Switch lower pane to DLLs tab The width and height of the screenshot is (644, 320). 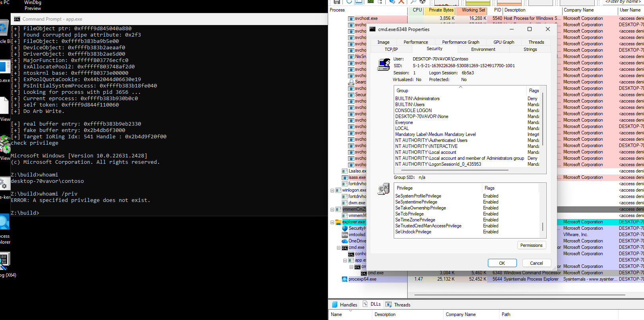pyautogui.click(x=372, y=304)
